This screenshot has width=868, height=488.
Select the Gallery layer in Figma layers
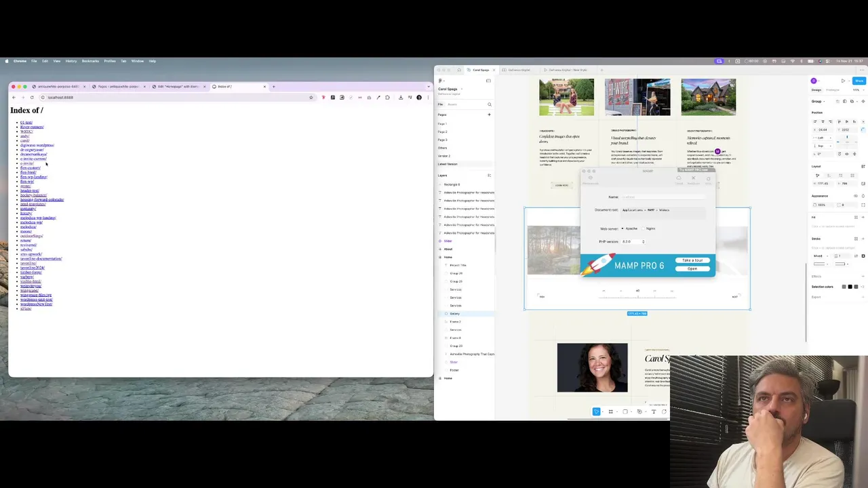[455, 314]
